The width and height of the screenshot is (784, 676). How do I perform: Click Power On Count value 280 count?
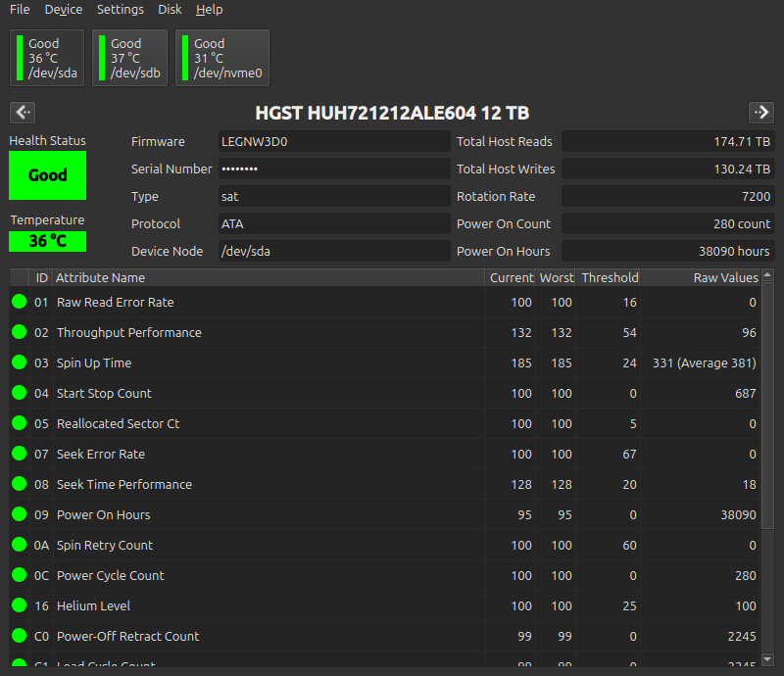[x=668, y=224]
